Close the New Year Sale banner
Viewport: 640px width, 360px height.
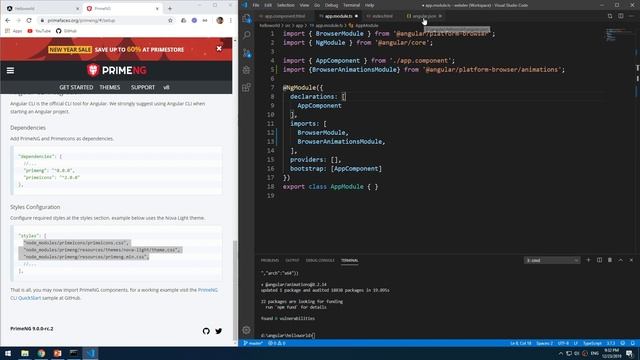pyautogui.click(x=219, y=49)
